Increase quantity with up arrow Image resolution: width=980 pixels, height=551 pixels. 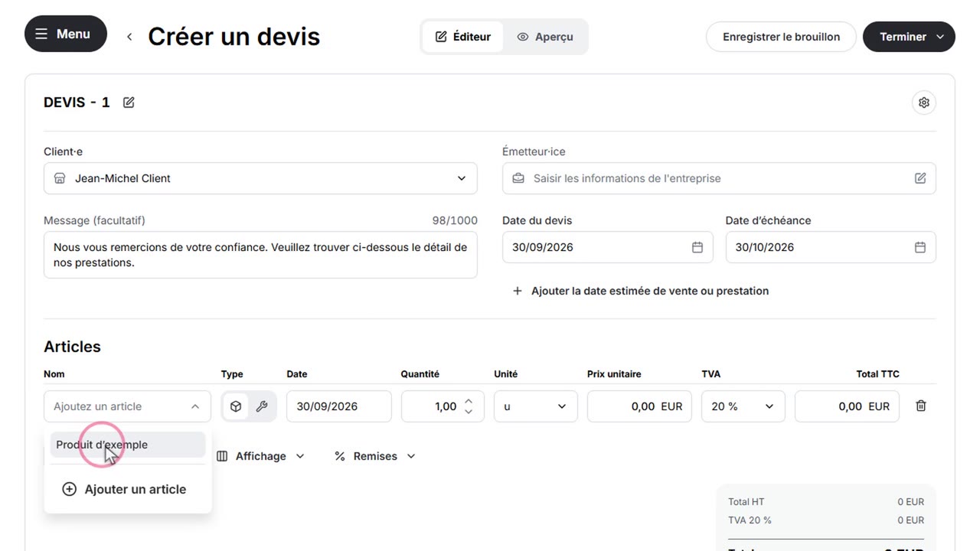[x=469, y=401]
